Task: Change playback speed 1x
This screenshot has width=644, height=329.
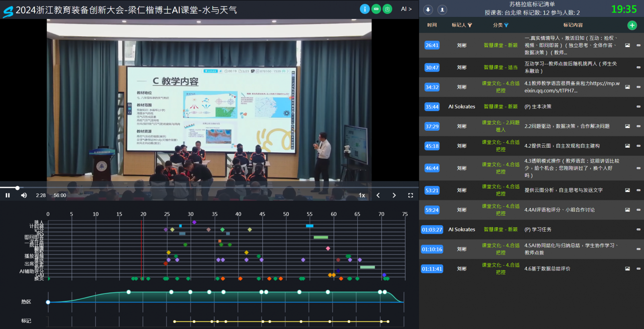Action: pos(362,195)
